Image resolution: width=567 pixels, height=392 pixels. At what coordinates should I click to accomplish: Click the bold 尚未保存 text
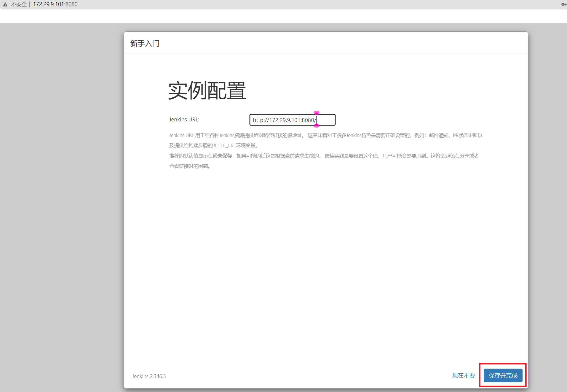(222, 156)
